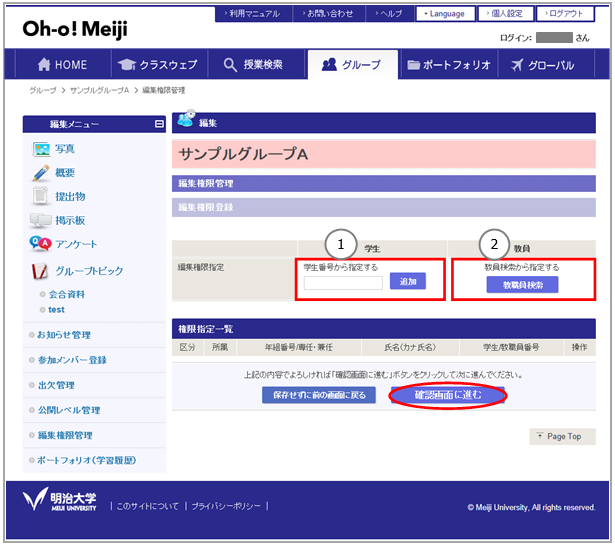This screenshot has width=615, height=544.
Task: Click the 追加 button for student number
Action: coord(408,281)
